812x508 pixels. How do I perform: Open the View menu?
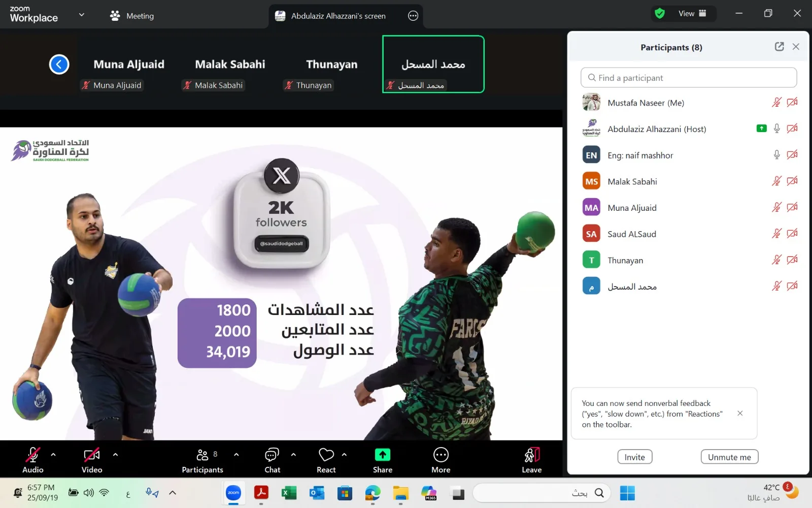click(x=692, y=14)
